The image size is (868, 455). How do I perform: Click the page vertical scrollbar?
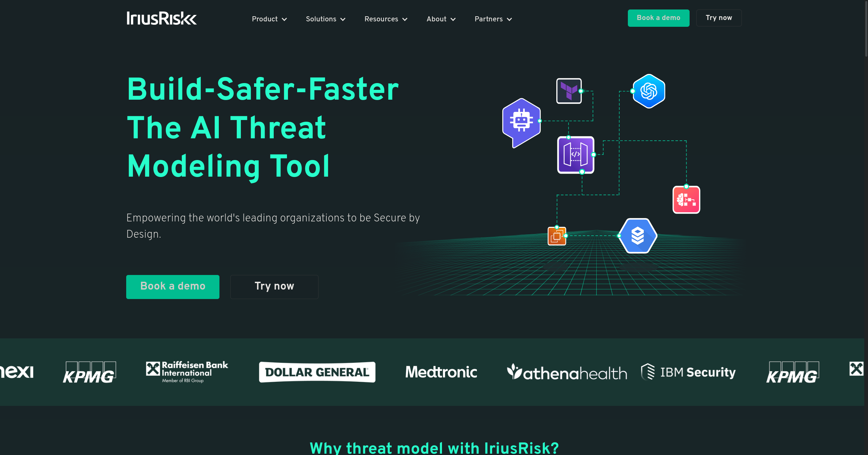(x=866, y=29)
